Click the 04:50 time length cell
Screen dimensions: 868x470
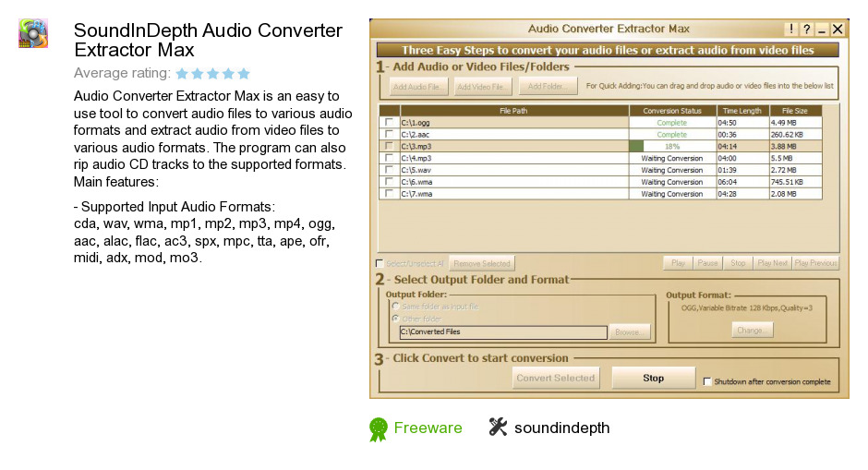tap(742, 122)
